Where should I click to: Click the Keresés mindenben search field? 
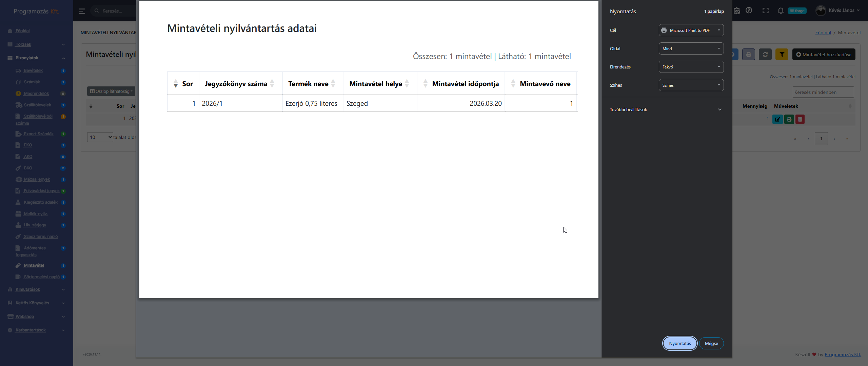click(823, 92)
